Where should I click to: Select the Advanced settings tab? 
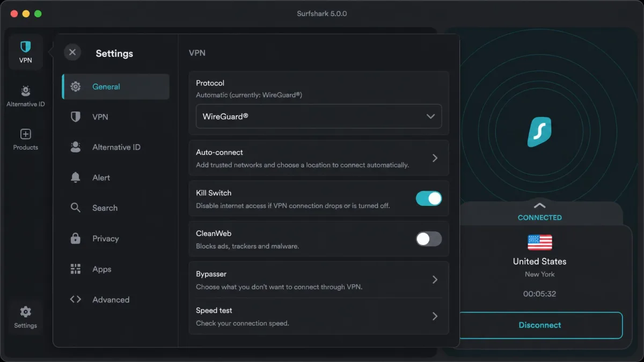pos(116,299)
